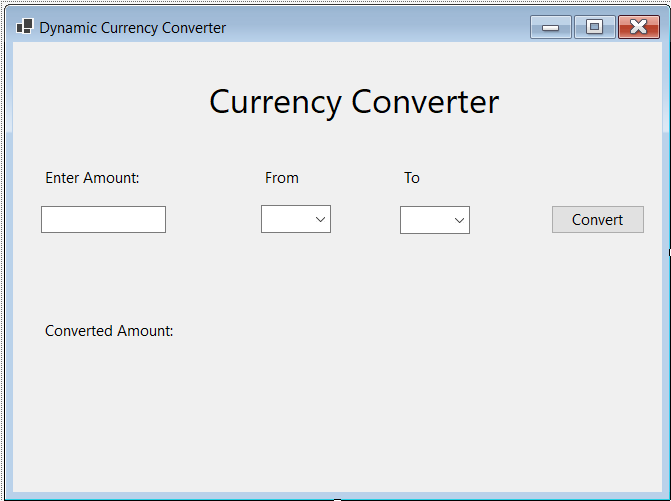Click the 'Dynamic Currency Converter' window title

click(133, 28)
